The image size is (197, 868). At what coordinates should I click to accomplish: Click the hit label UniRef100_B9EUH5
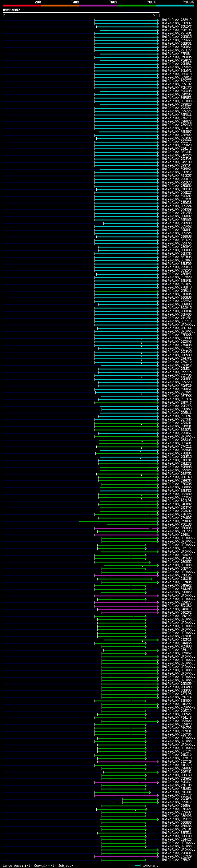176,467
